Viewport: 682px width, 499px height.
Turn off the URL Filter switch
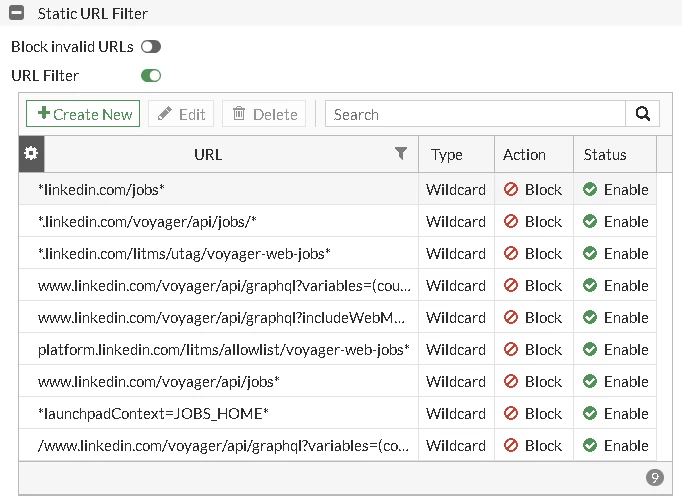tap(151, 76)
